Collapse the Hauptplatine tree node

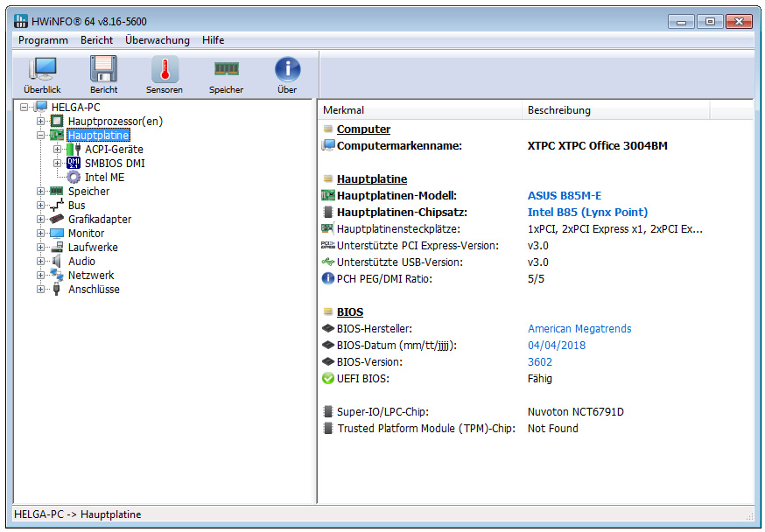click(x=41, y=135)
